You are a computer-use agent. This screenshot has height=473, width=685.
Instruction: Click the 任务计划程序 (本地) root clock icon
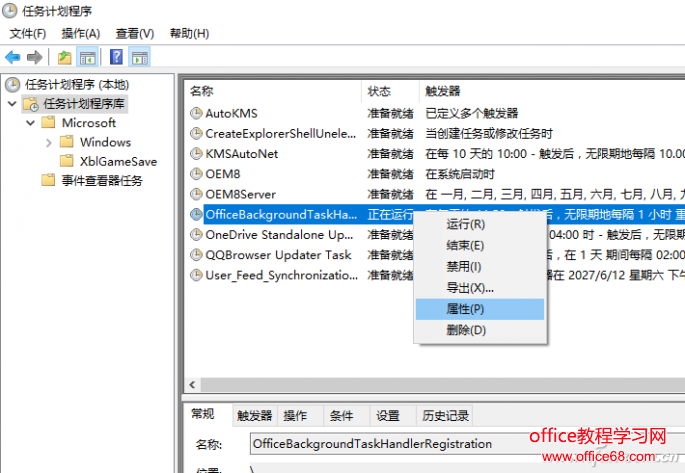click(13, 85)
